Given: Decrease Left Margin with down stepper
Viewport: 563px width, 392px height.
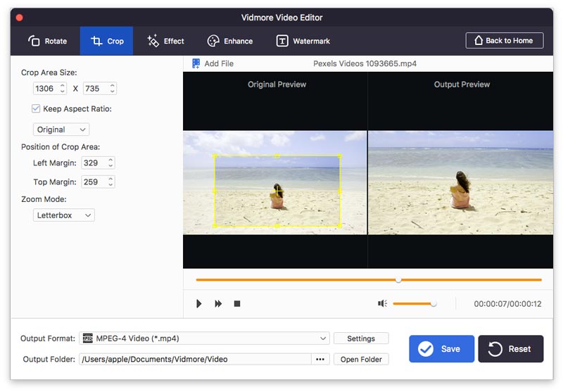Looking at the screenshot, I should pos(110,165).
